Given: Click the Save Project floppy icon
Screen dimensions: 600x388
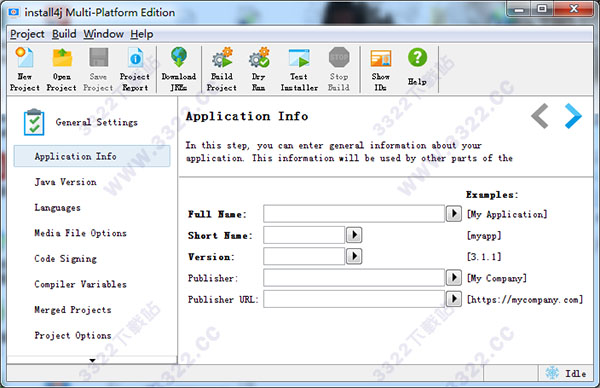Looking at the screenshot, I should point(99,57).
